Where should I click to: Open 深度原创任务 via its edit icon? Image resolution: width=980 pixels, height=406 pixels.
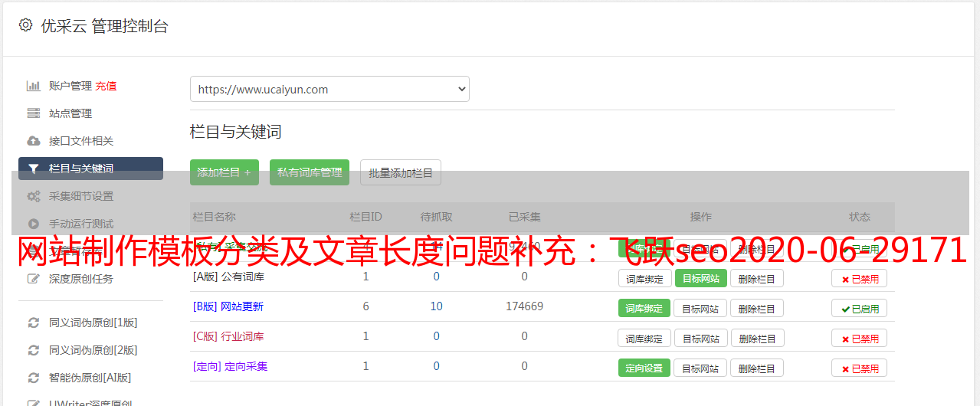point(33,279)
